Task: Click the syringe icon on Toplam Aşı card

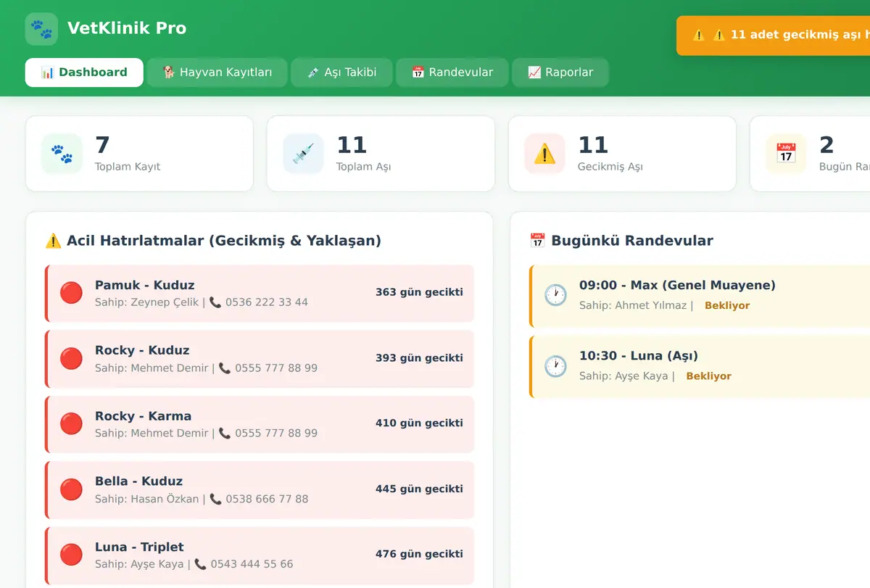Action: (303, 154)
